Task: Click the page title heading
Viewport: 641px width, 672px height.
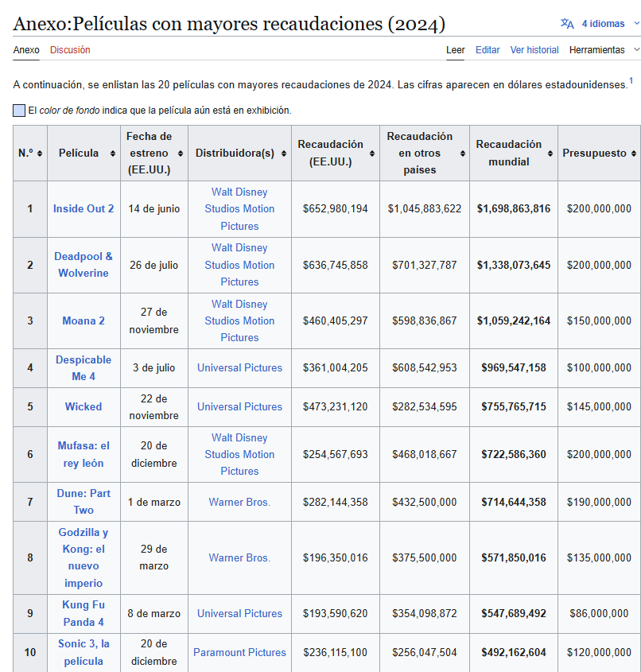Action: [229, 24]
